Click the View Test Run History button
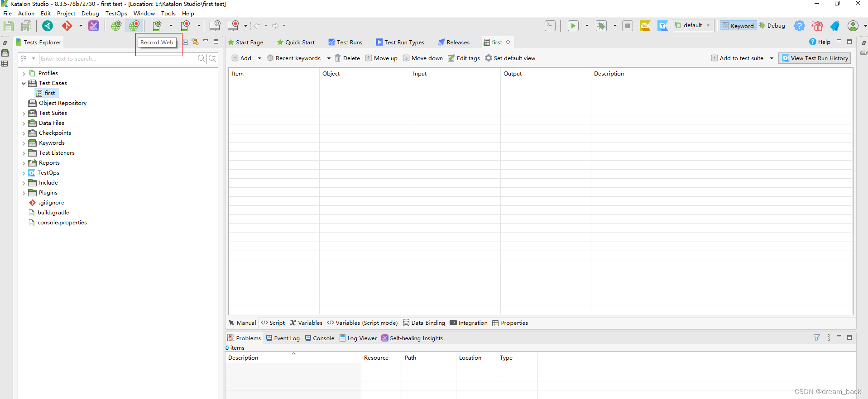 tap(815, 58)
